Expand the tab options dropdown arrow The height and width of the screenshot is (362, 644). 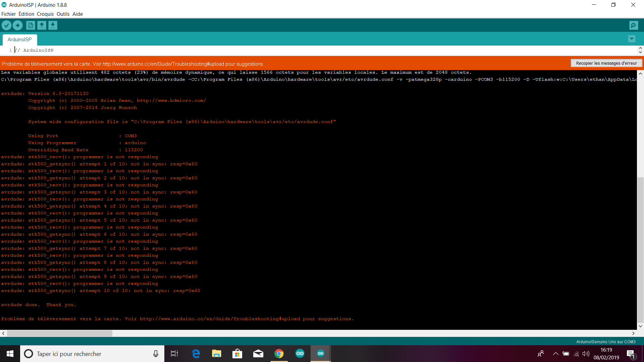tap(632, 39)
